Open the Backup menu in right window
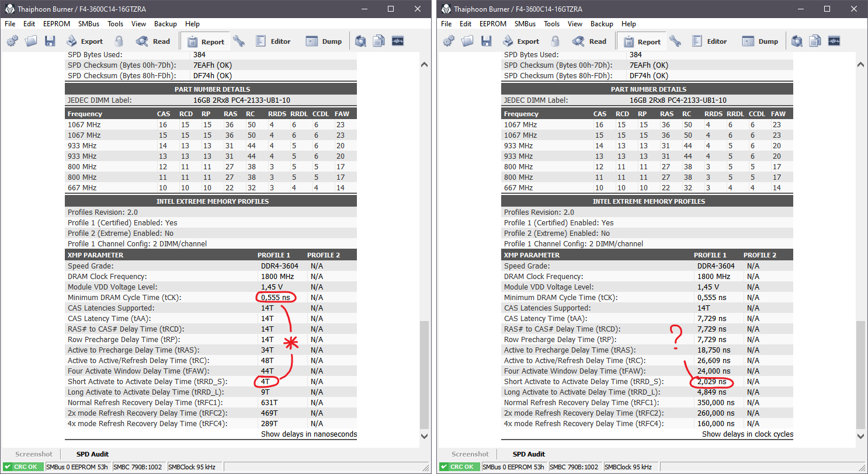868x474 pixels. tap(602, 24)
